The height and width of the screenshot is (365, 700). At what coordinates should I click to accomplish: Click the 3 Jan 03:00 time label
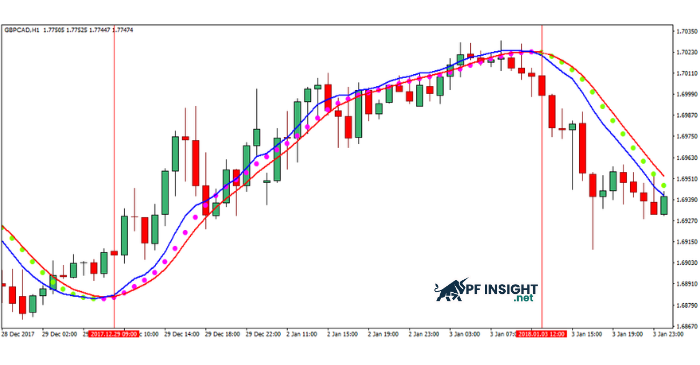(x=465, y=334)
